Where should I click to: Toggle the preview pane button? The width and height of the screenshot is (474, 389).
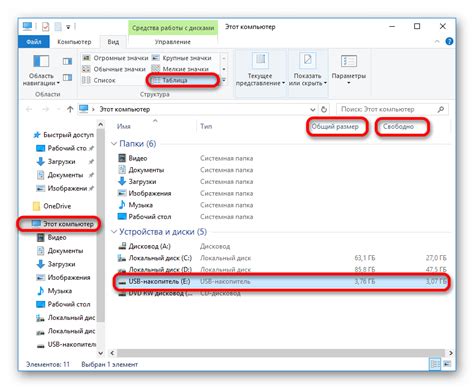coord(67,61)
